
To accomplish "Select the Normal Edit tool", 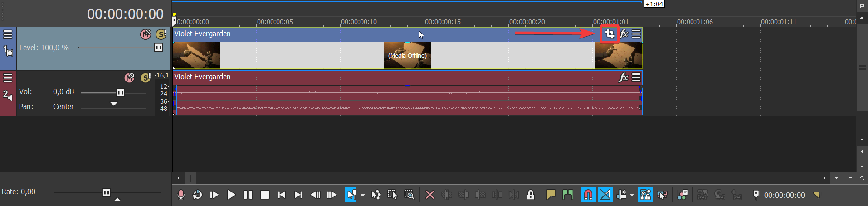I will click(x=351, y=195).
